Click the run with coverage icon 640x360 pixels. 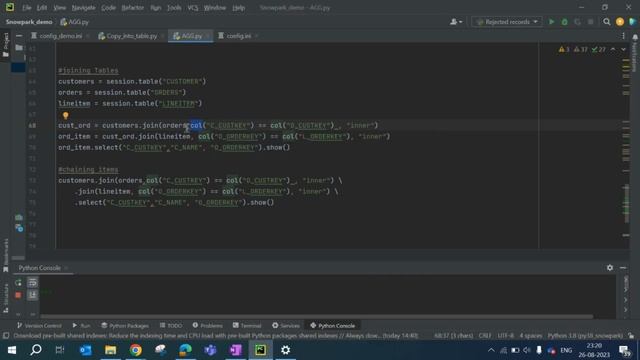click(577, 22)
